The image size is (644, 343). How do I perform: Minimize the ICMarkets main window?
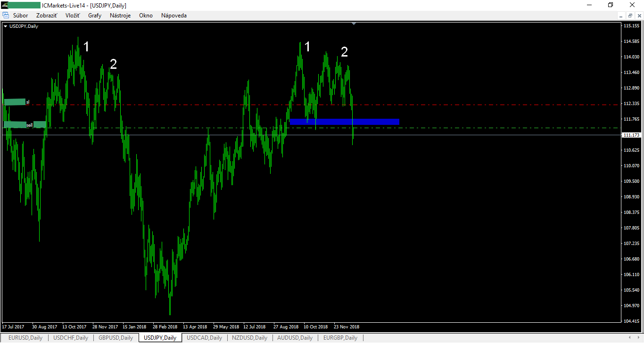coord(589,5)
